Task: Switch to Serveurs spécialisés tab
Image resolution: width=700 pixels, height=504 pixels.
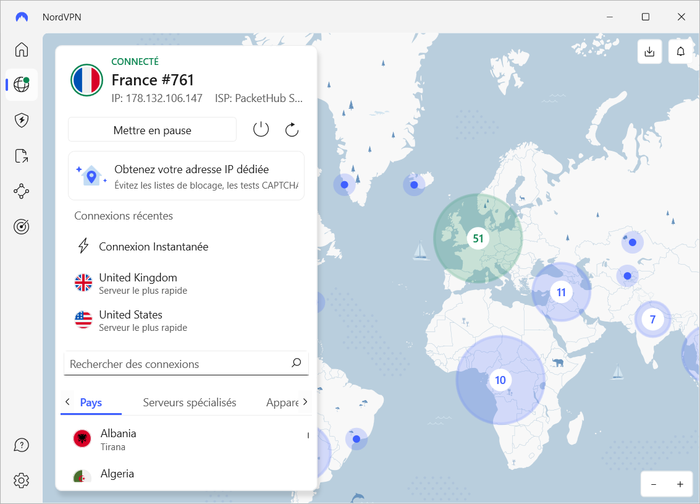Action: pos(189,402)
